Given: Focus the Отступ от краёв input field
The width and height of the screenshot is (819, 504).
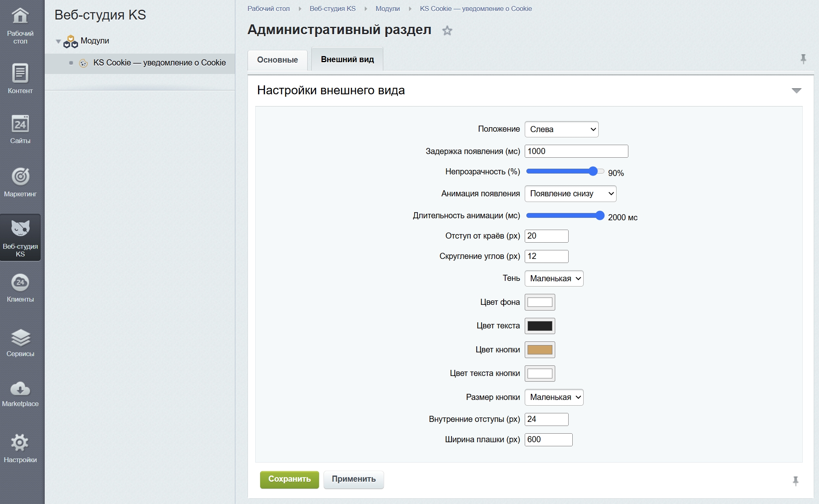Looking at the screenshot, I should (546, 236).
